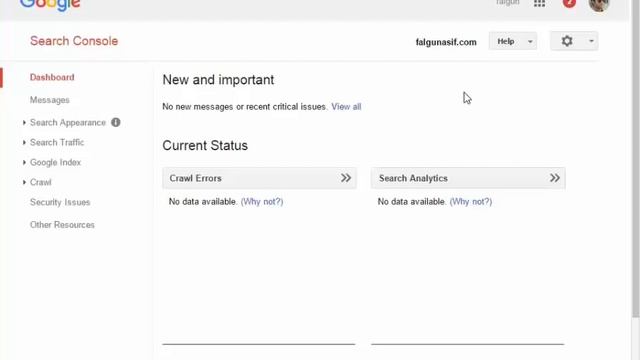Open Security Issues in the sidebar
Screen dimensions: 640x360
(x=60, y=202)
